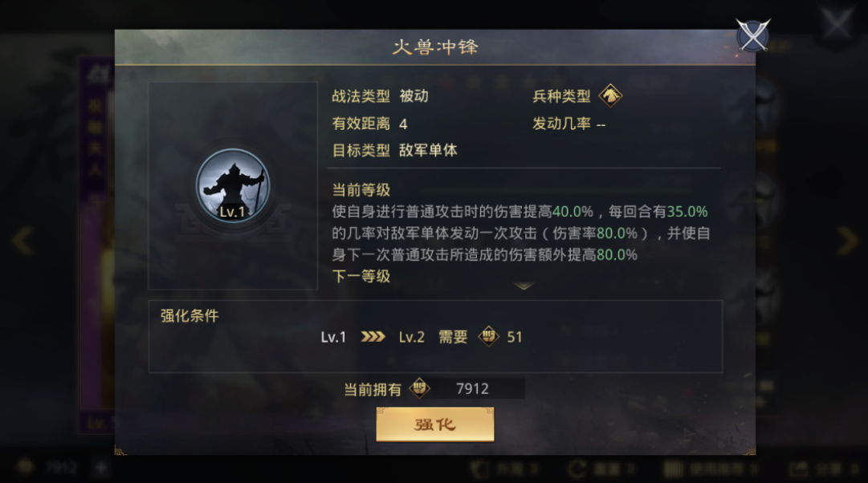
Task: Click the 下一等级 next level label
Action: coord(361,276)
